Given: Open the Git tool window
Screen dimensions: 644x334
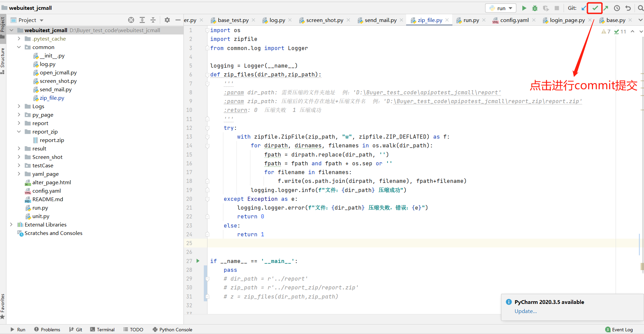Looking at the screenshot, I should coord(76,329).
